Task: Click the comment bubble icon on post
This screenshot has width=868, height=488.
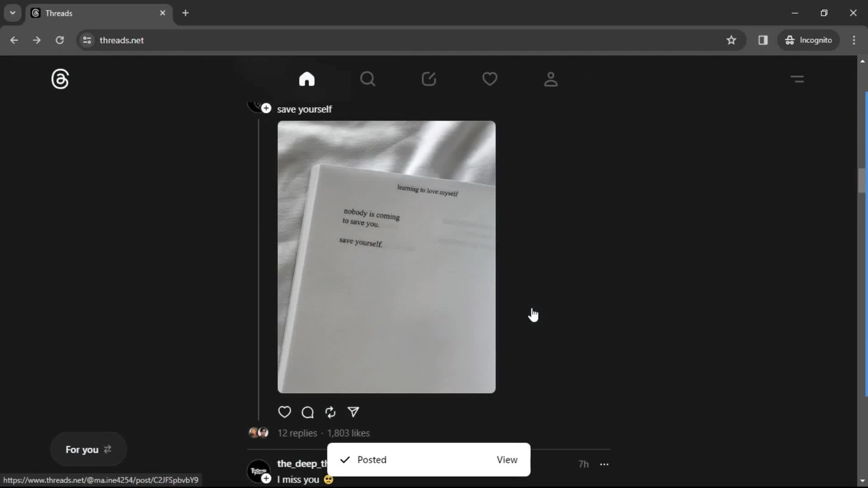Action: pos(307,413)
